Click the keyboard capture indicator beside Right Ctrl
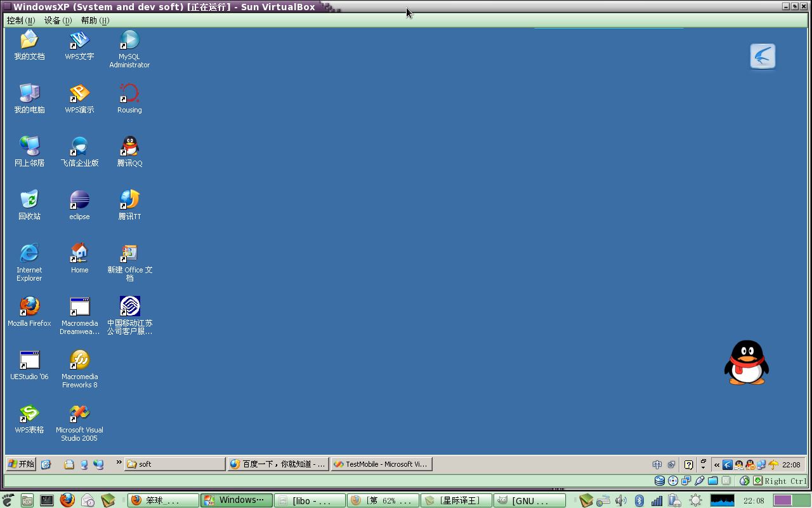This screenshot has height=508, width=812. coord(757,481)
